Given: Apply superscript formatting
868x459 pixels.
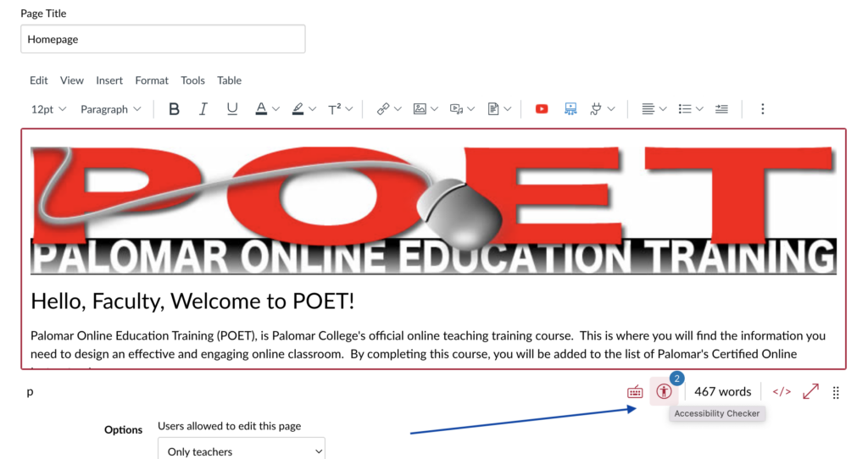Looking at the screenshot, I should (334, 109).
